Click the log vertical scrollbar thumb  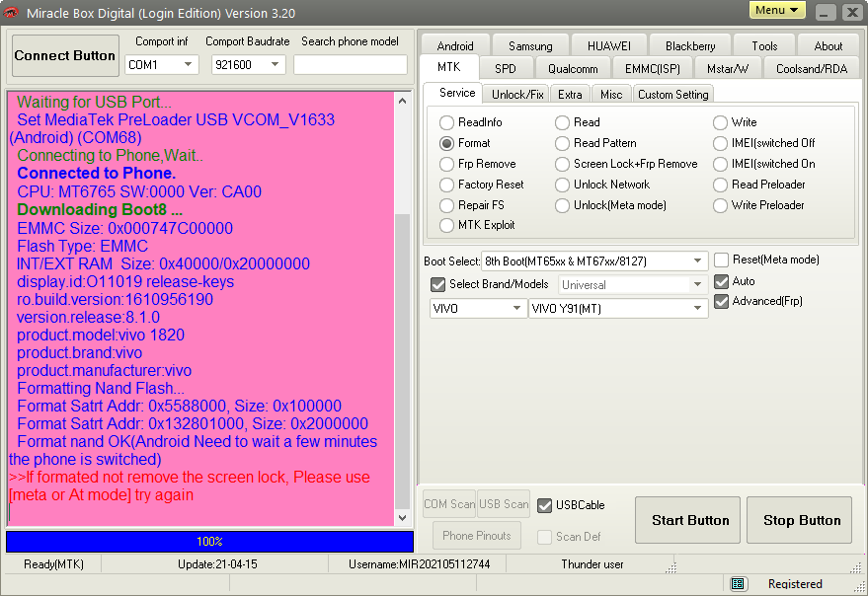pos(403,361)
